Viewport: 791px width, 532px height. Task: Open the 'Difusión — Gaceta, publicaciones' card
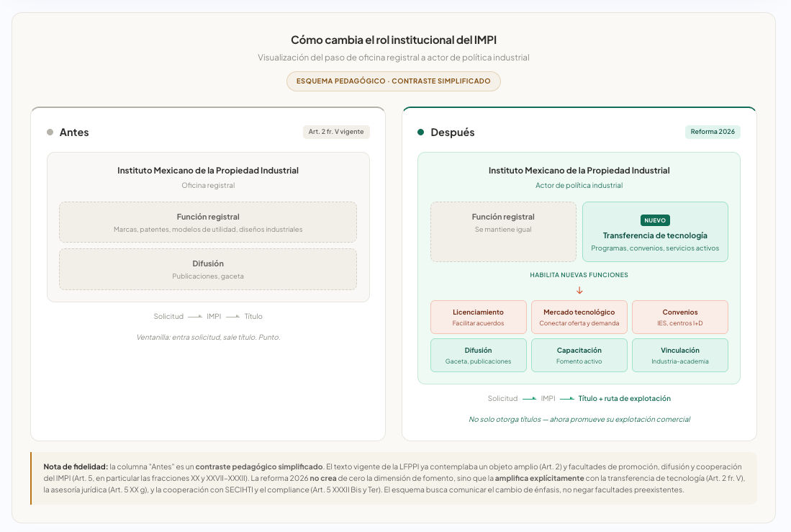478,356
